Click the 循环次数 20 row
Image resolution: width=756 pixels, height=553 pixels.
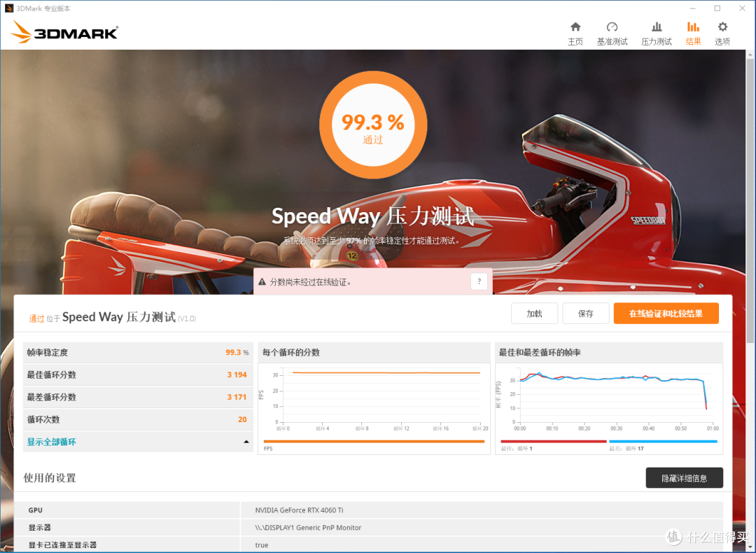coord(138,419)
